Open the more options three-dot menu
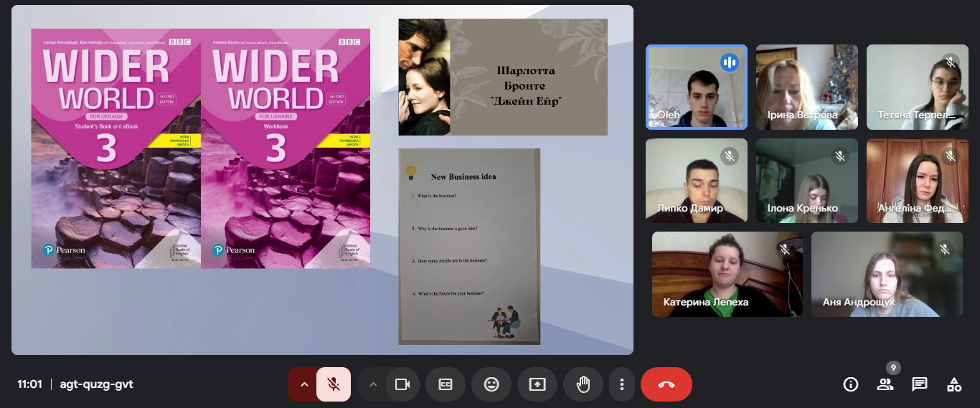 (x=622, y=384)
